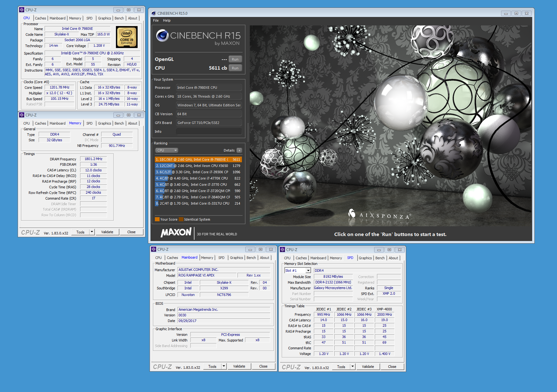This screenshot has width=557, height=392.
Task: Click the Identical System legend swatch
Action: click(x=181, y=219)
